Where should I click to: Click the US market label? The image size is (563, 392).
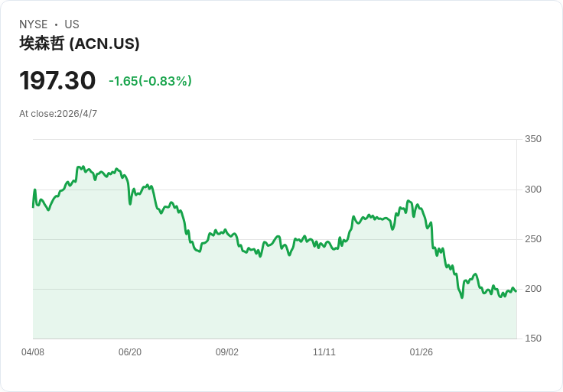click(72, 24)
